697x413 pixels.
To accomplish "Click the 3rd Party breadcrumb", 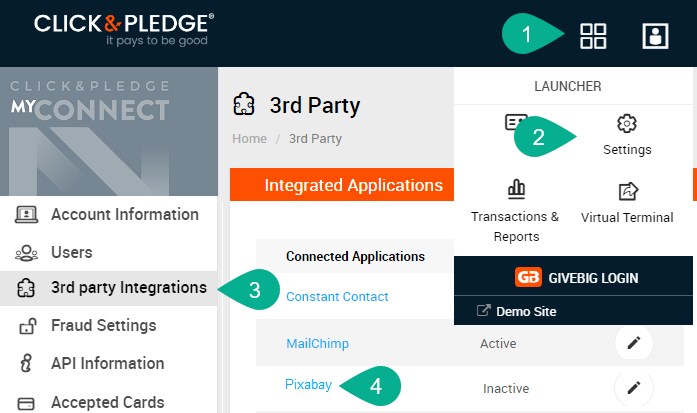I will click(315, 139).
